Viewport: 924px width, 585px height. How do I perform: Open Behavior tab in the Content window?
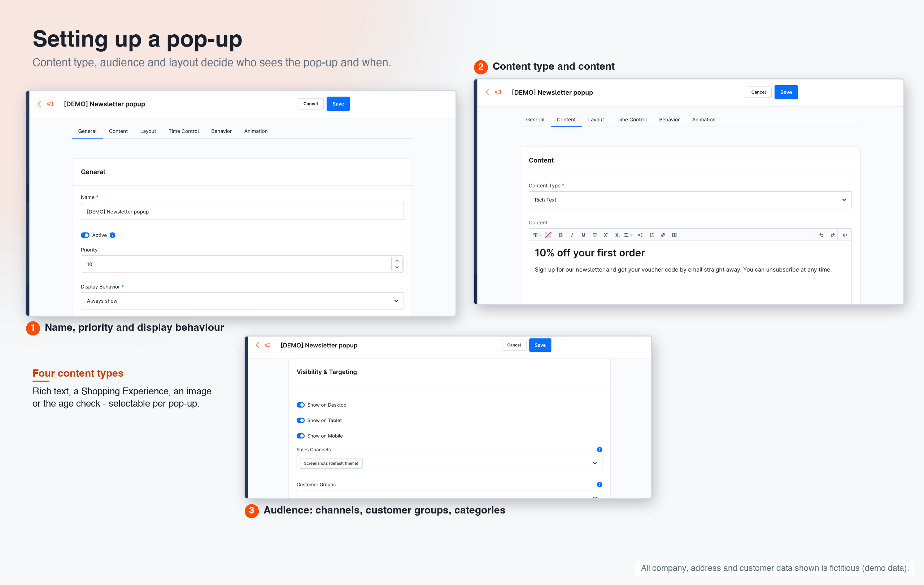669,120
